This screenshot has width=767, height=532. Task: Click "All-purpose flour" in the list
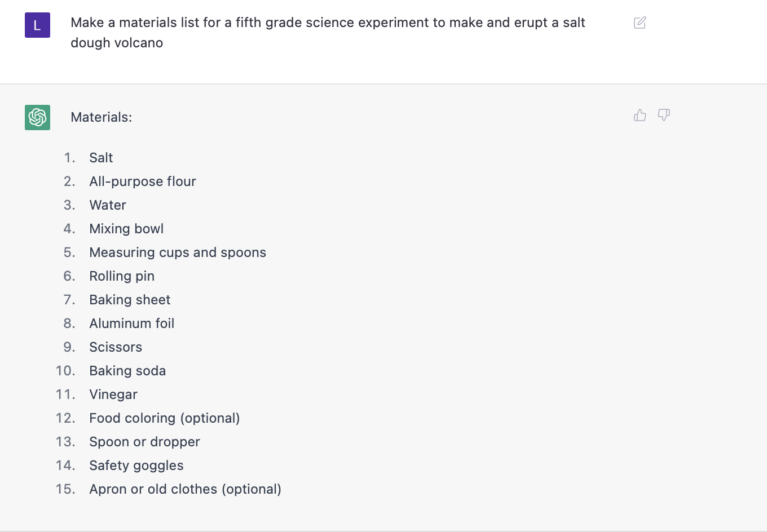[x=143, y=181]
